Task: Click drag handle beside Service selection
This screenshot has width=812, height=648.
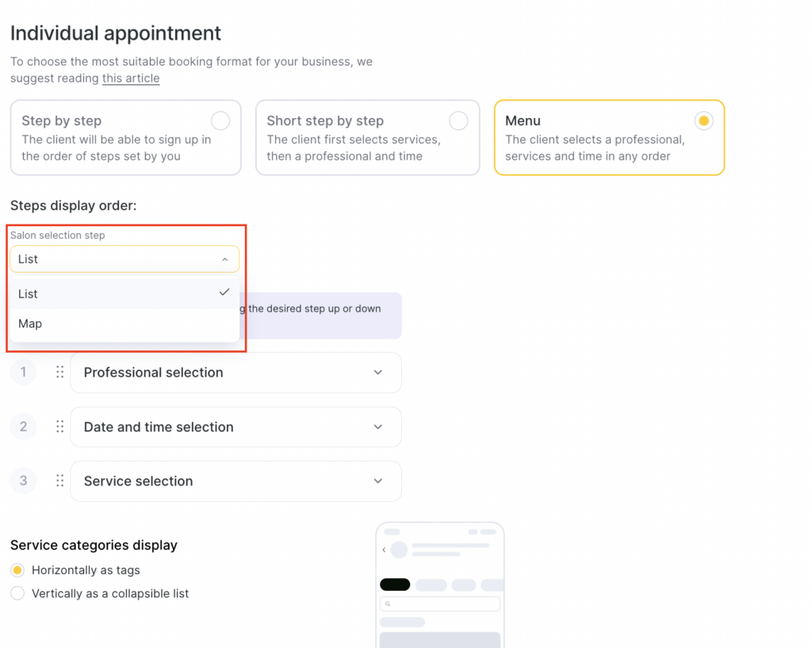Action: point(59,481)
